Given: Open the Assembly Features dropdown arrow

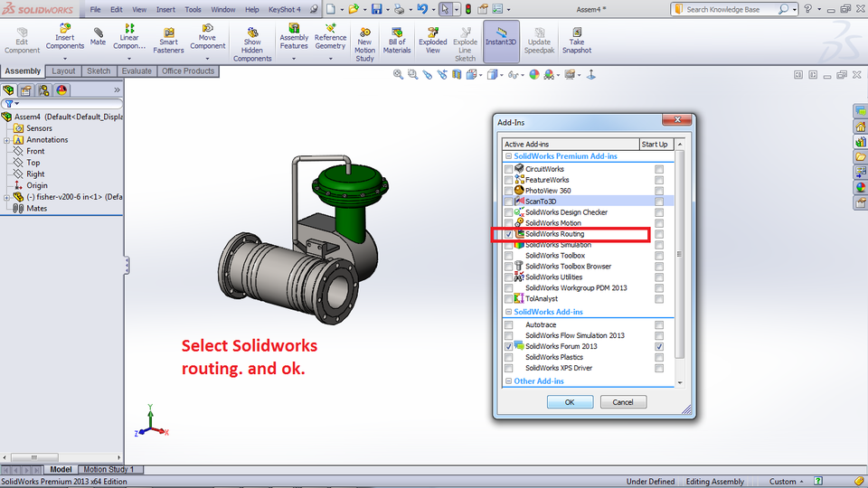Looking at the screenshot, I should coord(294,59).
